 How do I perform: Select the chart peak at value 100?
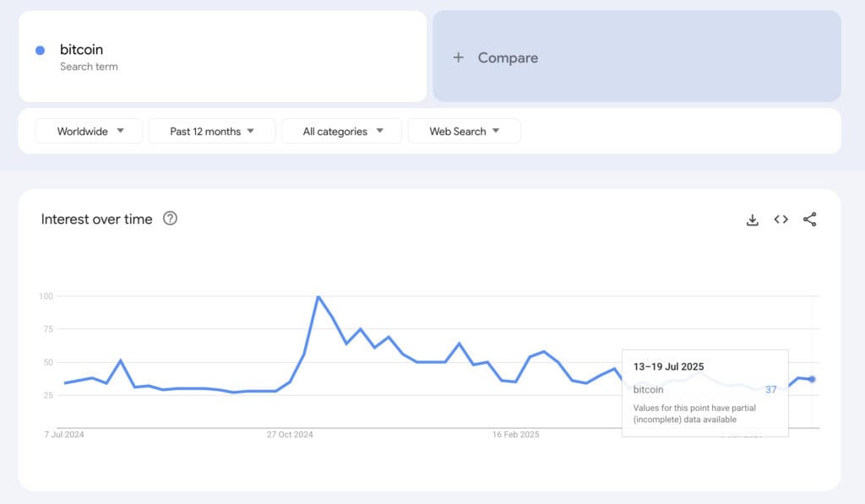pos(318,296)
